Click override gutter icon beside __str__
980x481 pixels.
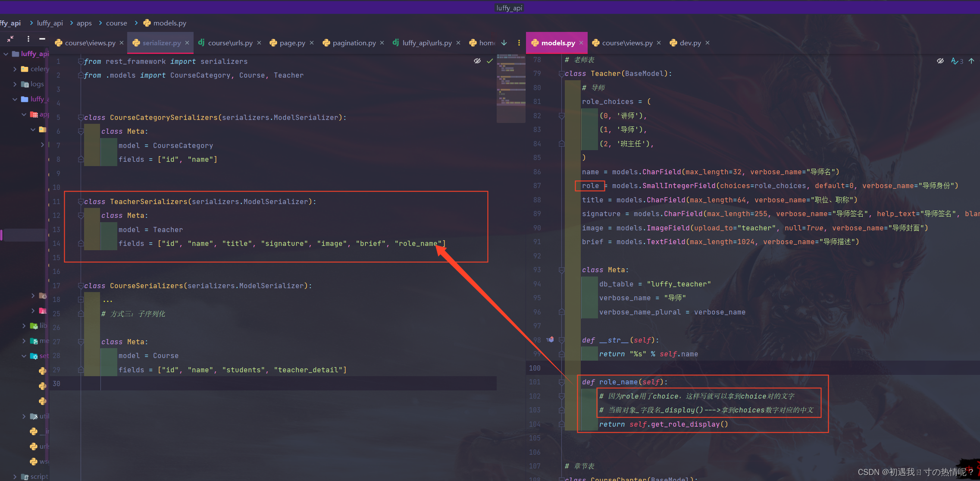(x=551, y=340)
